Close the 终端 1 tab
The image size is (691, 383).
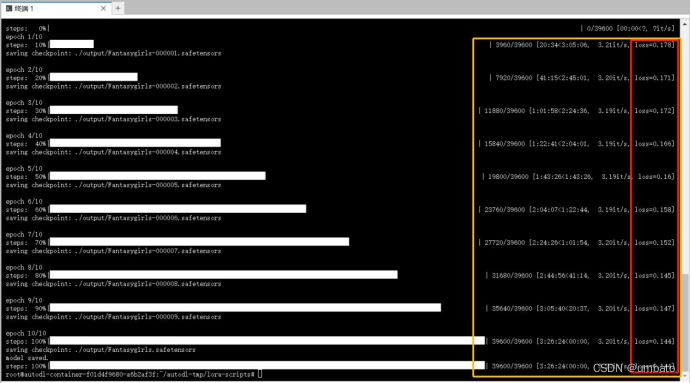[103, 8]
